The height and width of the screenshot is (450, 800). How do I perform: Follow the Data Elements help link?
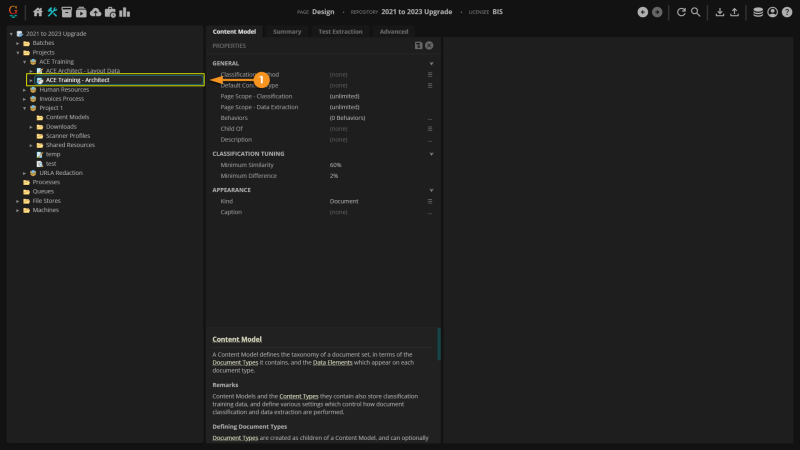click(x=332, y=363)
